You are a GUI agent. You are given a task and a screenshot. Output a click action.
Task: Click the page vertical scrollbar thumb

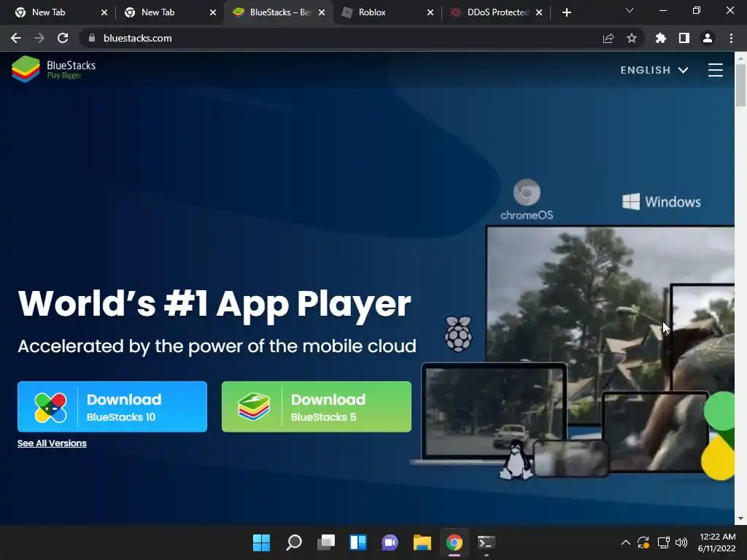pos(740,85)
